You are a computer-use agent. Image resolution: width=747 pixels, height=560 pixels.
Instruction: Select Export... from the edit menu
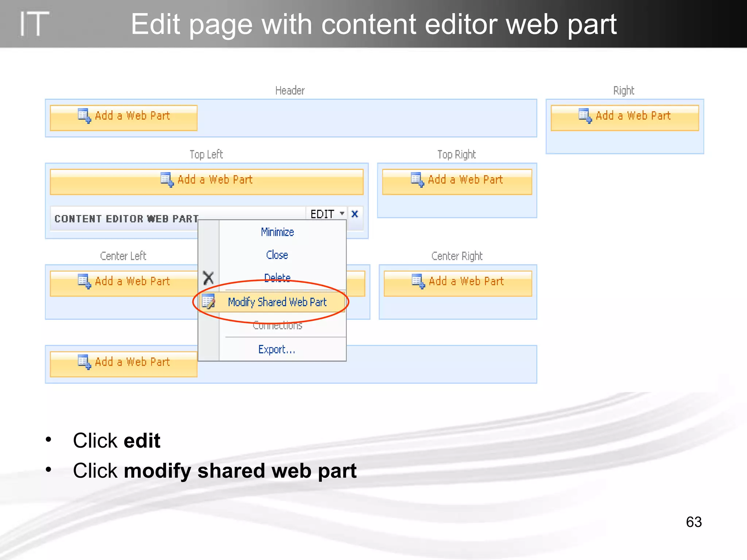click(x=276, y=349)
